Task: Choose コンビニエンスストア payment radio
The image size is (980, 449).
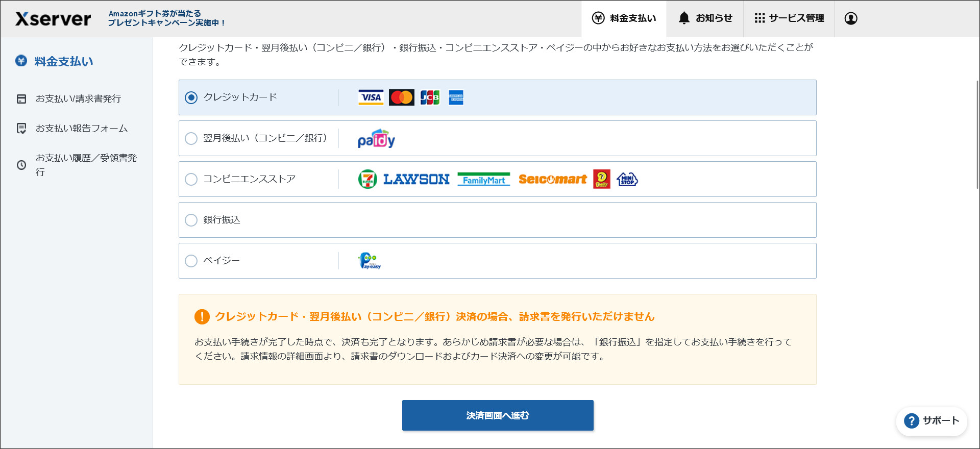Action: [191, 179]
